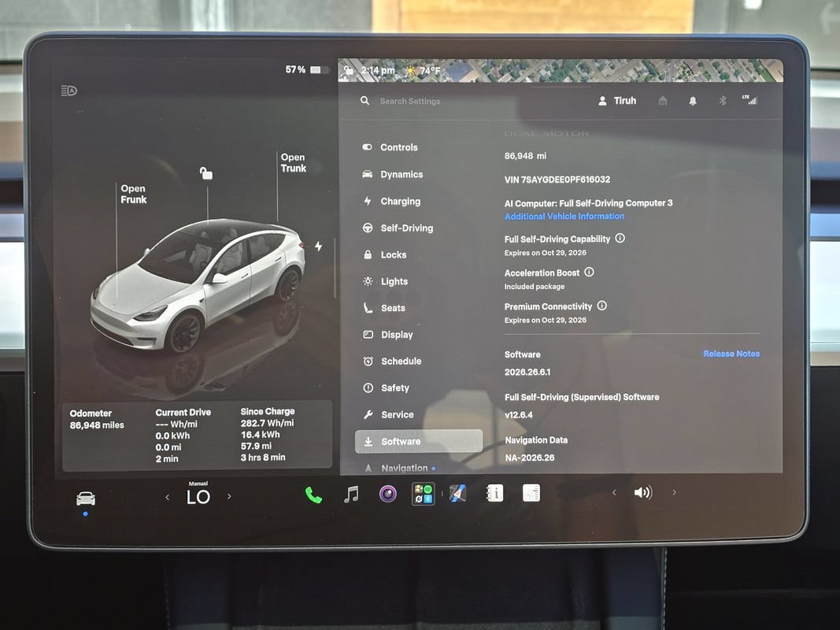Tap the Manual LO climate setting
Image resolution: width=840 pixels, height=630 pixels.
pos(198,494)
